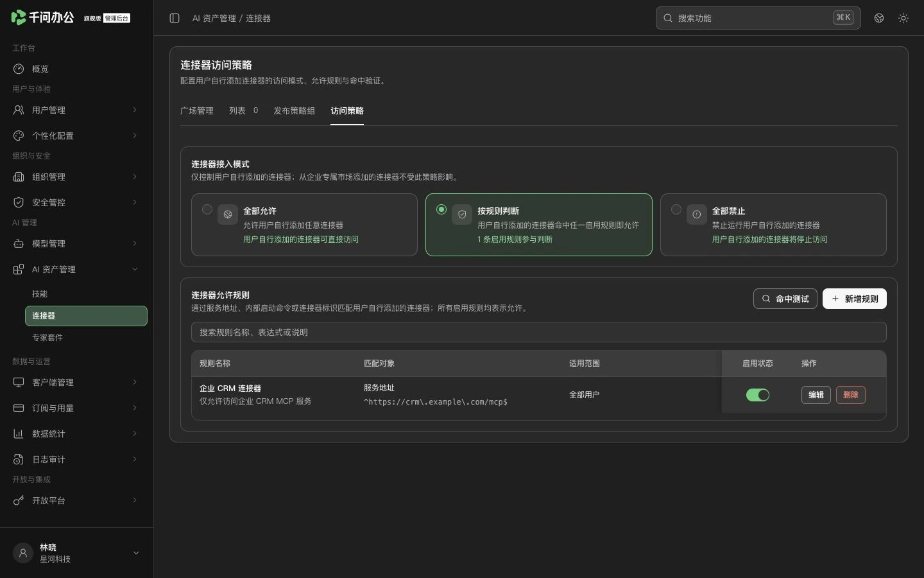Expand the 用户管理 chevron
The image size is (924, 578).
[x=135, y=110]
